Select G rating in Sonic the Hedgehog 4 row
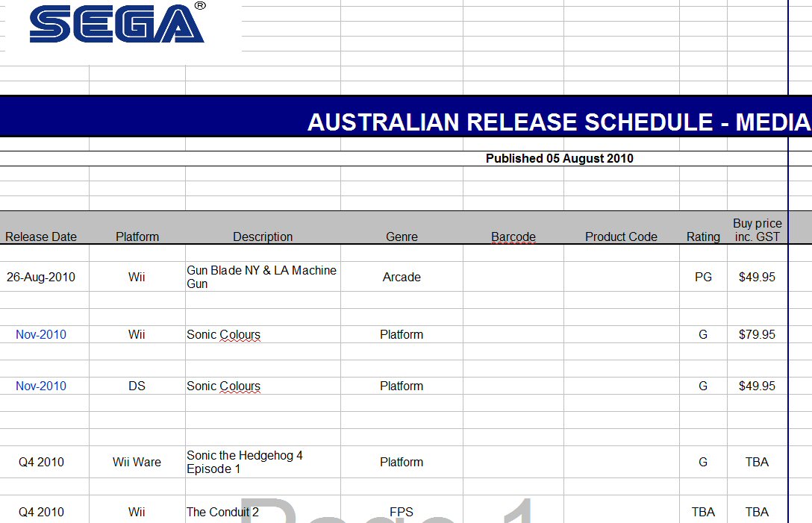The height and width of the screenshot is (523, 812). [703, 462]
